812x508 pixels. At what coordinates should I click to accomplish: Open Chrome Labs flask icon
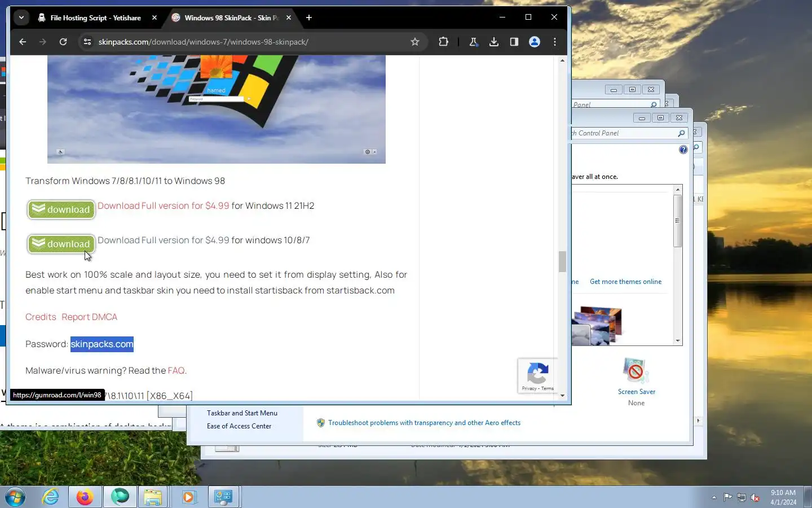[x=474, y=42]
